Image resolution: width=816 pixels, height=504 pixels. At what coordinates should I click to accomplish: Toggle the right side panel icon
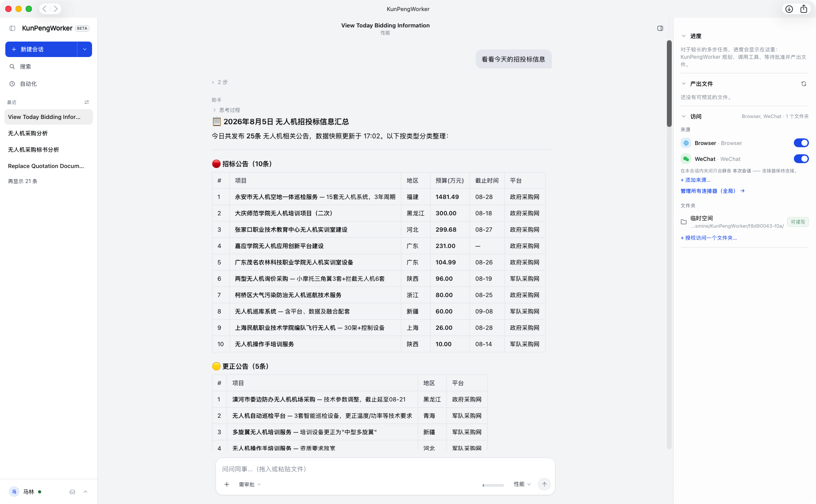click(x=660, y=28)
